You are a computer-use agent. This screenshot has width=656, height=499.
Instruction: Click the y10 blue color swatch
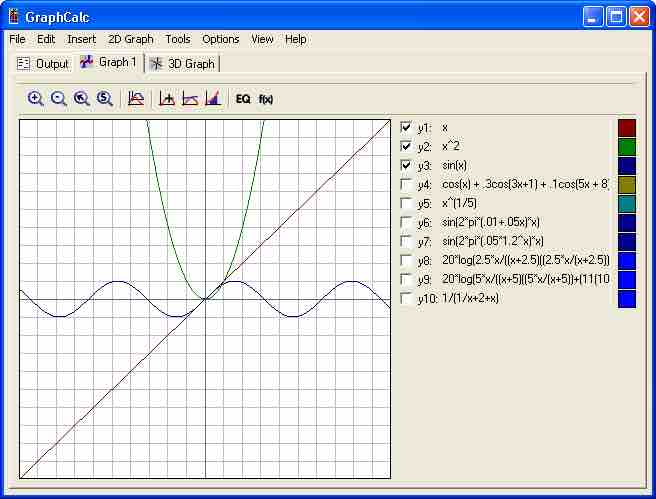pyautogui.click(x=627, y=299)
